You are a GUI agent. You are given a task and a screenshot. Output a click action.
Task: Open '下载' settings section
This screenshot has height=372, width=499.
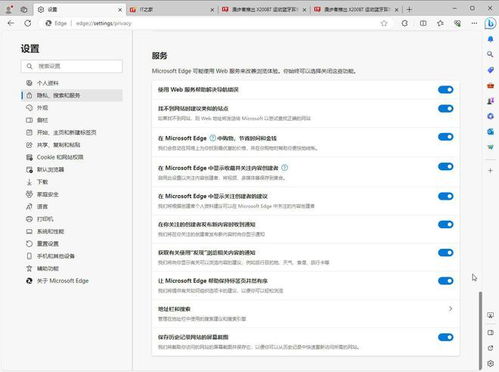[72, 182]
